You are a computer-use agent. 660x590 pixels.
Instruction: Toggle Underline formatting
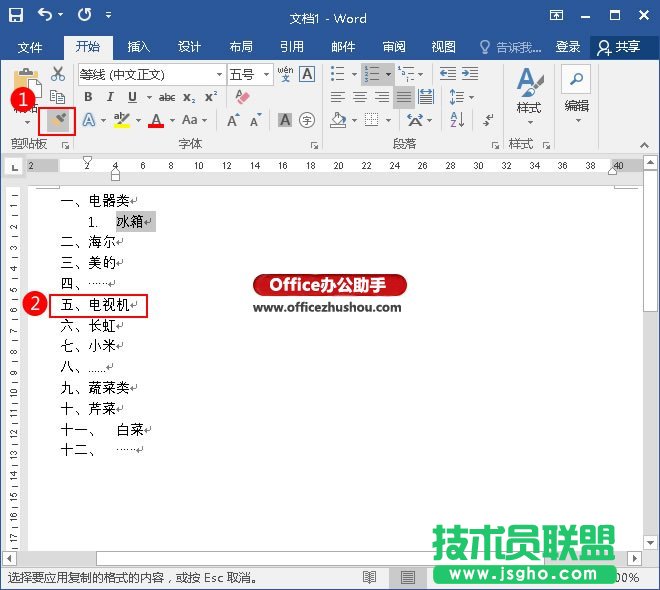tap(132, 97)
